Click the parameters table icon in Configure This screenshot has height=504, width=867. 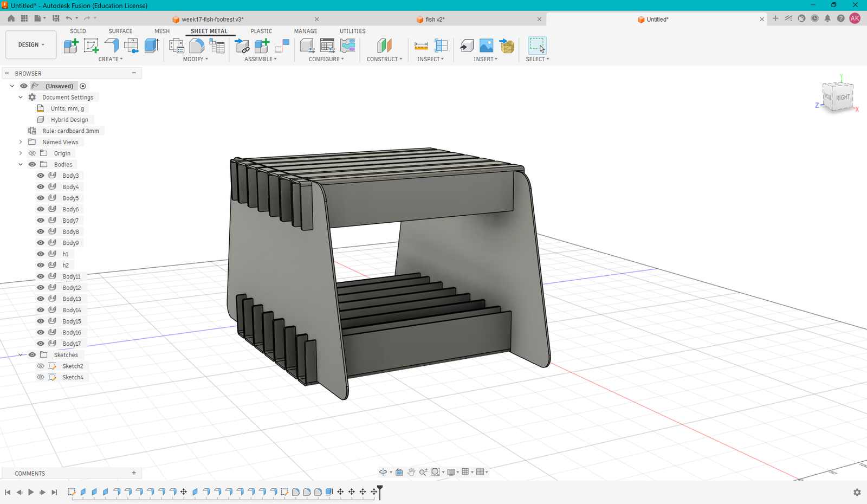(327, 46)
